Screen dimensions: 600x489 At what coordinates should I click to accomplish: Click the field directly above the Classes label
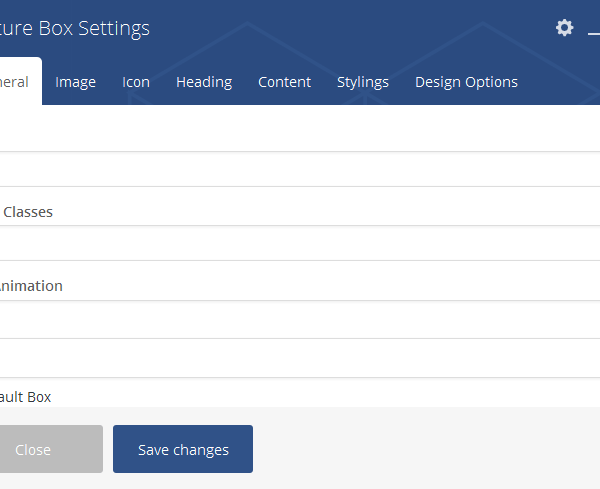[300, 169]
